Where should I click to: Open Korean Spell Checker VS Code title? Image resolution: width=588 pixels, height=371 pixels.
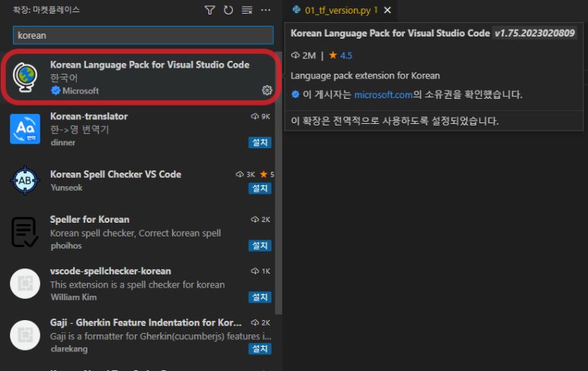[116, 174]
